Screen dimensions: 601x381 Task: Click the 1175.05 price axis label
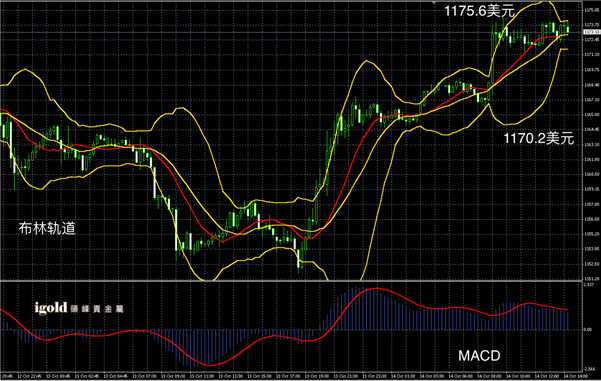coord(592,10)
